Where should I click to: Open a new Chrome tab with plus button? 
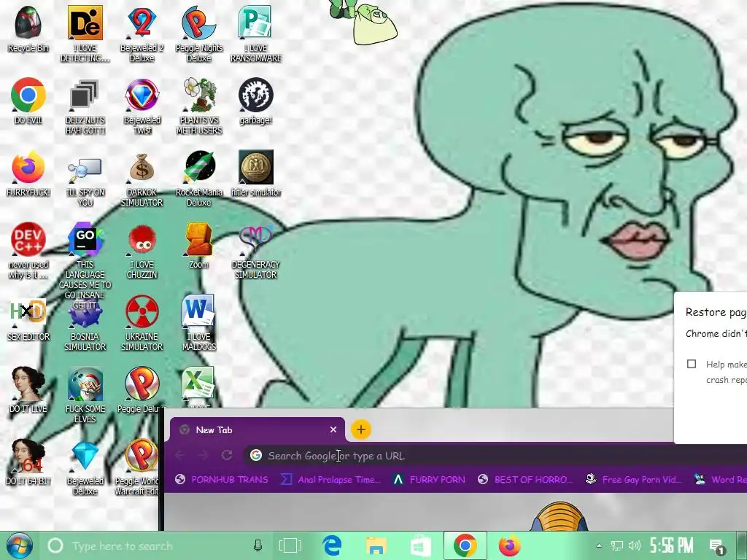361,429
